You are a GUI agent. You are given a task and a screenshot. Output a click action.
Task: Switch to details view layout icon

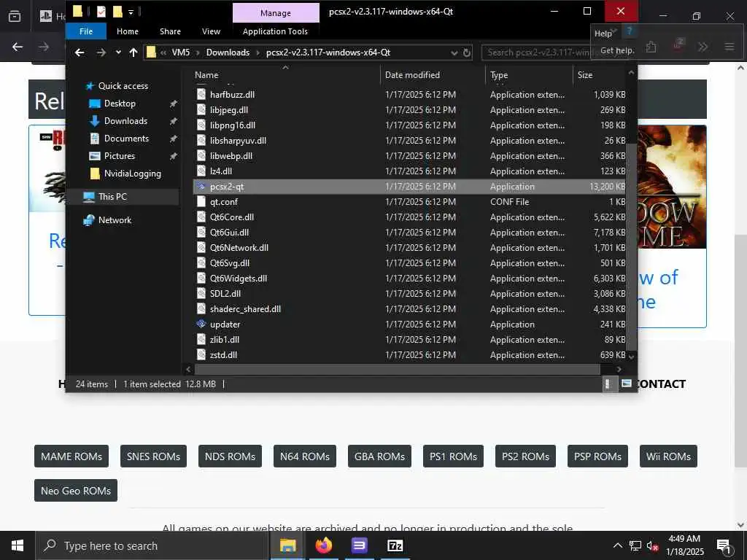point(608,384)
